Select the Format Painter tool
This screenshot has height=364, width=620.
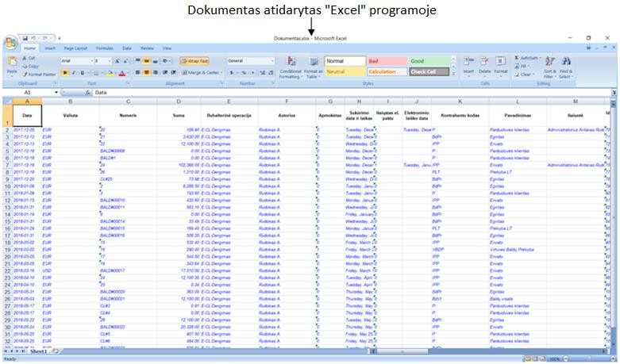coord(40,75)
